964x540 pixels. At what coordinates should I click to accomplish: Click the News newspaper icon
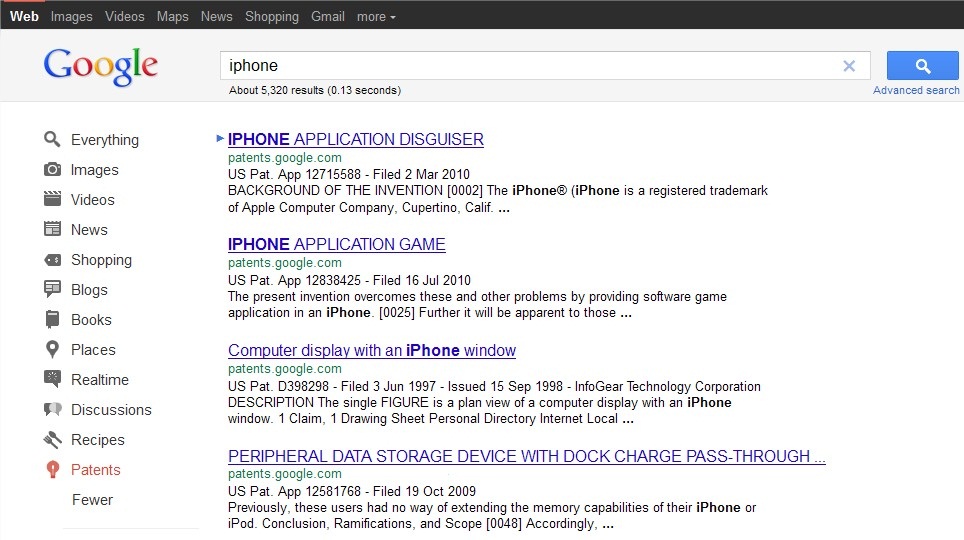tap(52, 229)
